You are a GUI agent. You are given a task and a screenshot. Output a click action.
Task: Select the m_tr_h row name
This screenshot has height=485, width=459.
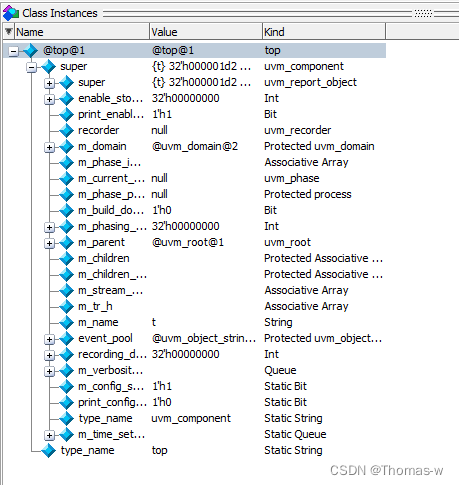(x=95, y=306)
